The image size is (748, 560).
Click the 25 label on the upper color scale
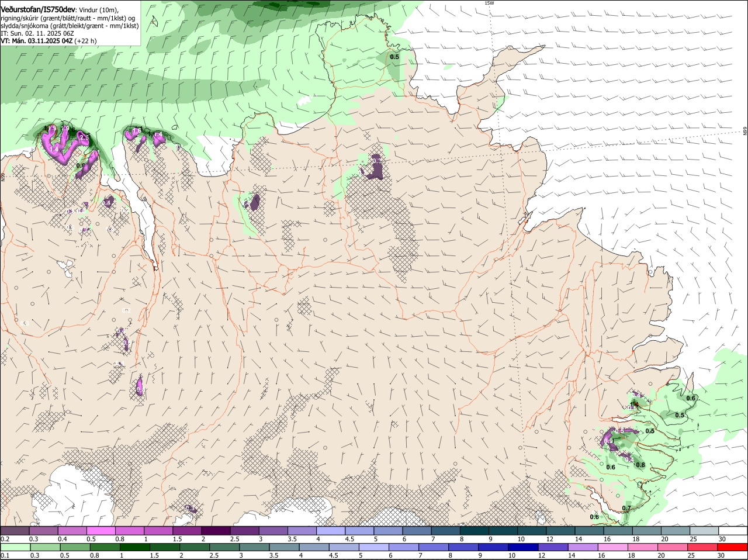(x=692, y=539)
